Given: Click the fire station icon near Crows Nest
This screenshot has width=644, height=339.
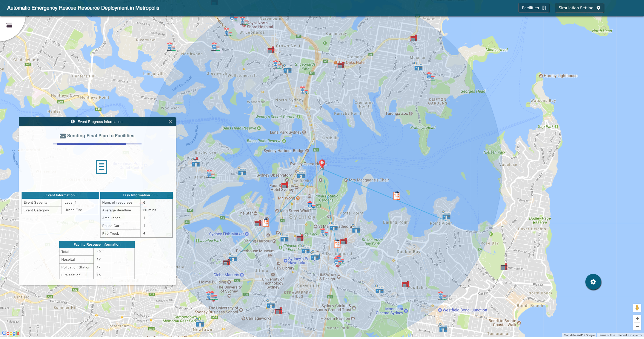Looking at the screenshot, I should click(x=271, y=50).
